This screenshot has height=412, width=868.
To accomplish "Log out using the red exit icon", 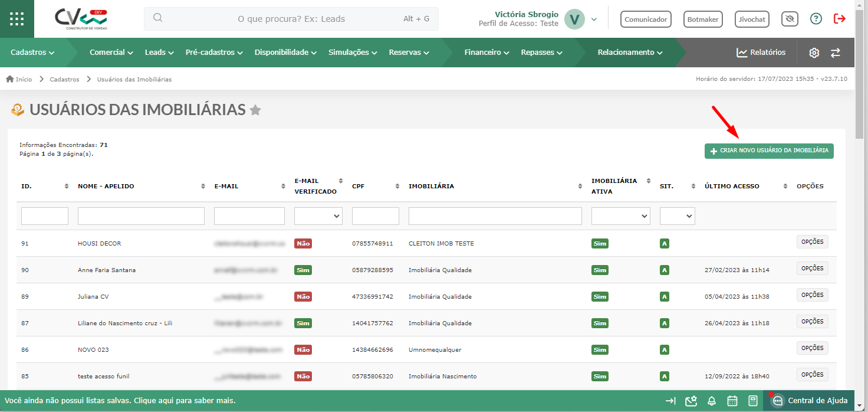I will pos(840,19).
